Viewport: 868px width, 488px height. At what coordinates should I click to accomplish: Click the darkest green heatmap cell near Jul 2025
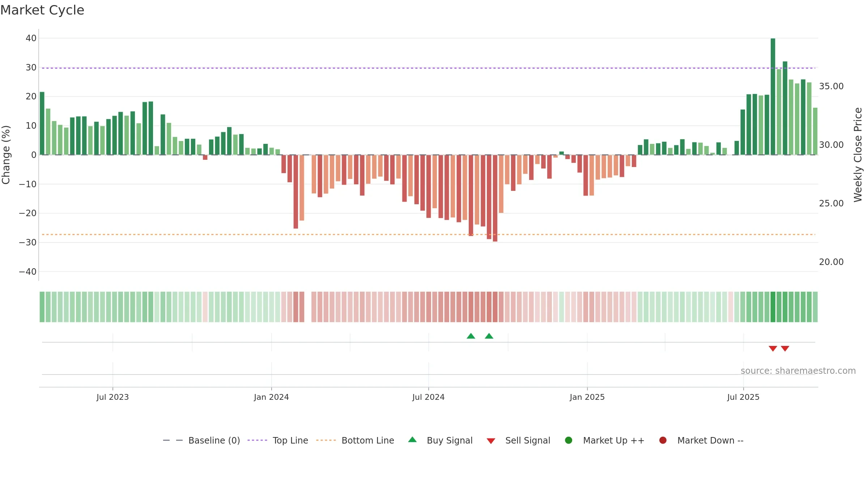pos(773,307)
